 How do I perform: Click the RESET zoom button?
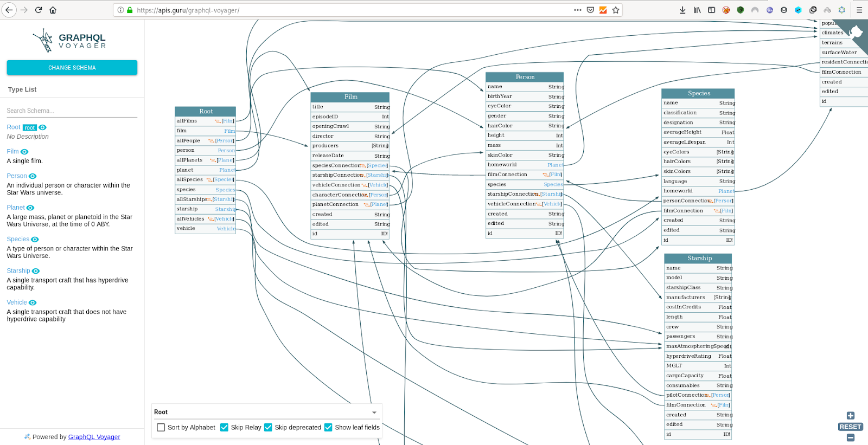(851, 427)
